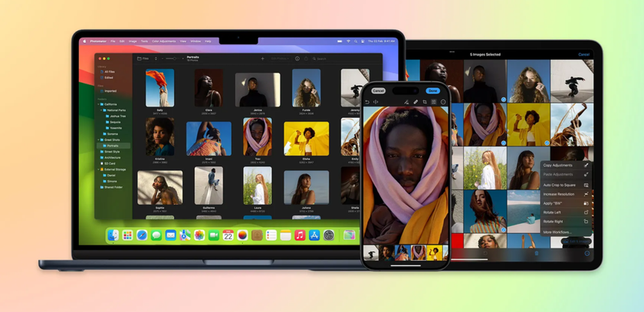This screenshot has width=644, height=312.
Task: Select Edited in the Library sidebar
Action: coord(113,77)
